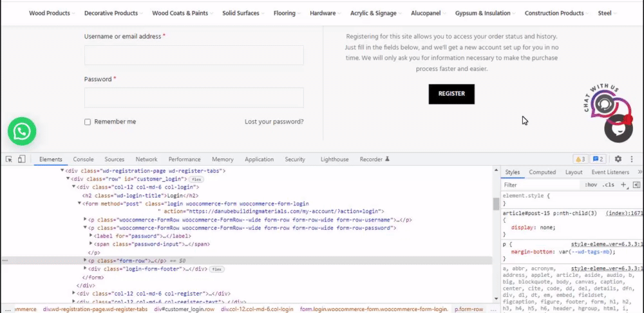The height and width of the screenshot is (313, 644).
Task: Toggle the .cls element classes panel
Action: (x=608, y=185)
